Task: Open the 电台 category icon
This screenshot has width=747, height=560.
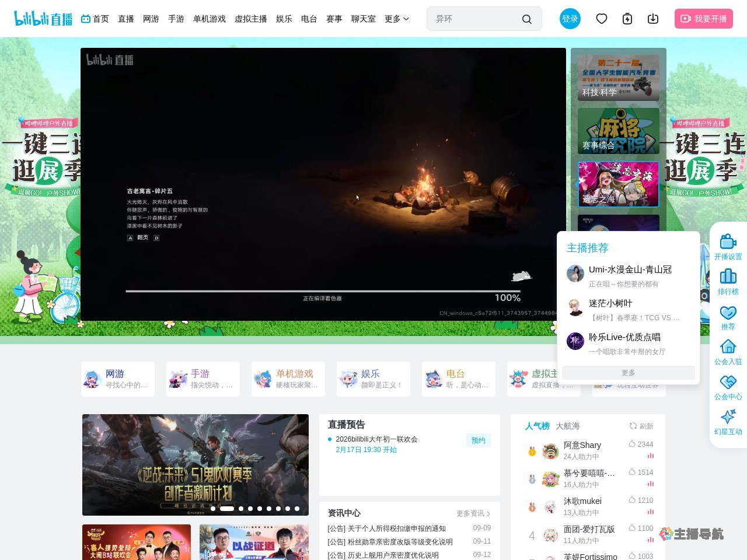Action: point(432,379)
